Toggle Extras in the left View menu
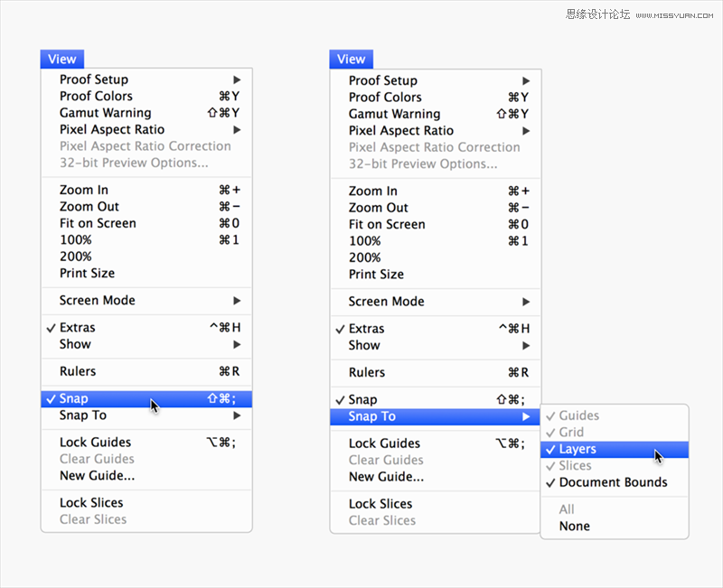723x588 pixels. click(x=146, y=328)
